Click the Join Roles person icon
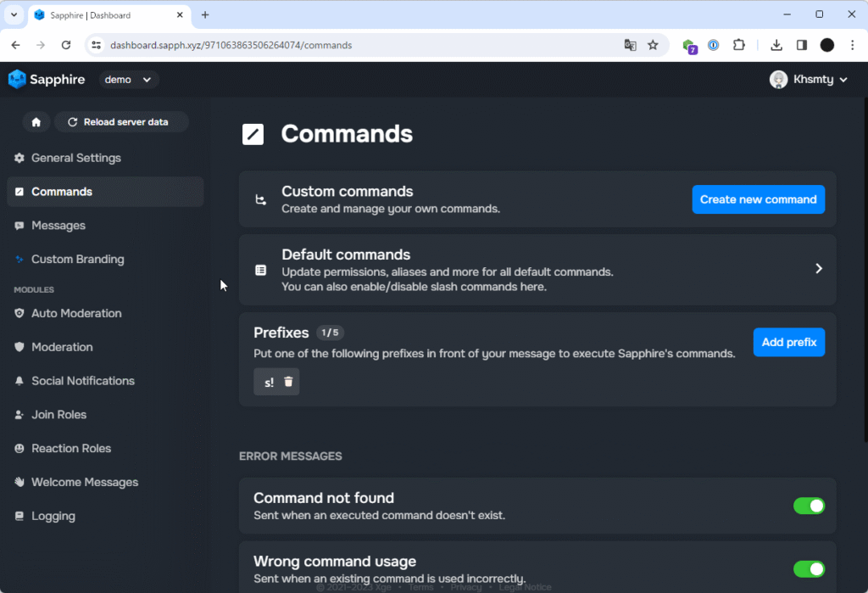The width and height of the screenshot is (868, 593). (x=19, y=415)
